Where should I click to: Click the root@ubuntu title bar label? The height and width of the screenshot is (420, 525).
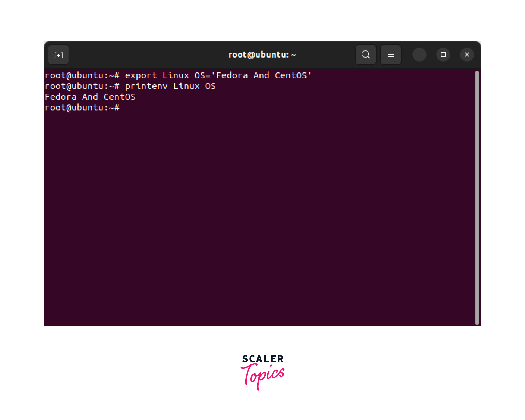click(262, 54)
